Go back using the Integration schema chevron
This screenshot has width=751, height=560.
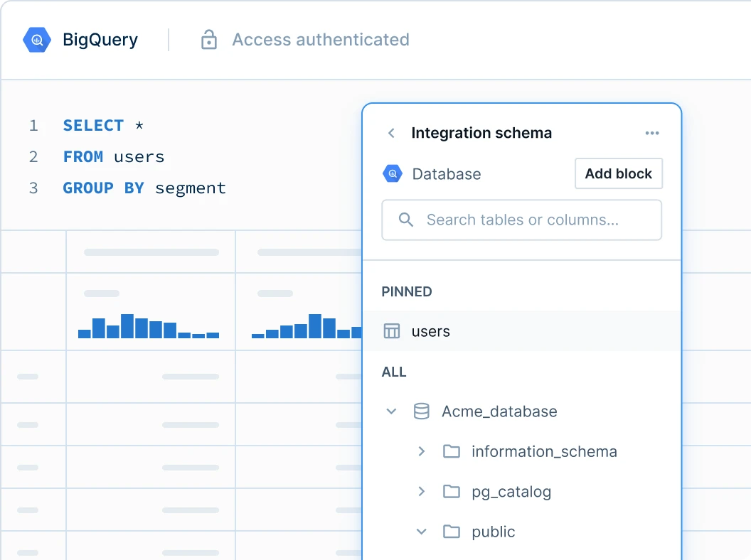tap(391, 133)
